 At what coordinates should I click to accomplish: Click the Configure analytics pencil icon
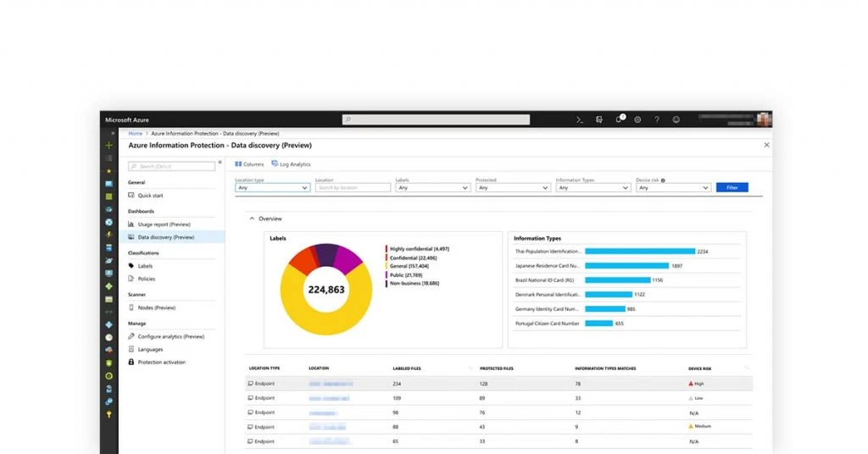(x=131, y=336)
